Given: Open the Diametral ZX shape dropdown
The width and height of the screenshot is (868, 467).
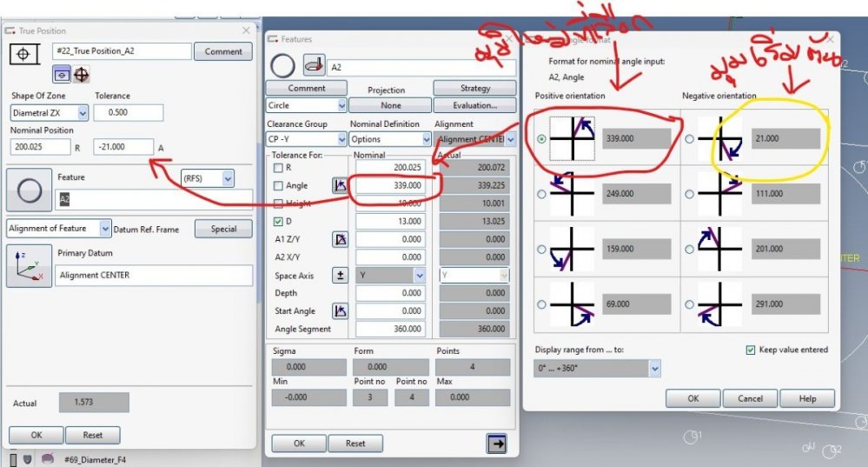Looking at the screenshot, I should [x=83, y=113].
